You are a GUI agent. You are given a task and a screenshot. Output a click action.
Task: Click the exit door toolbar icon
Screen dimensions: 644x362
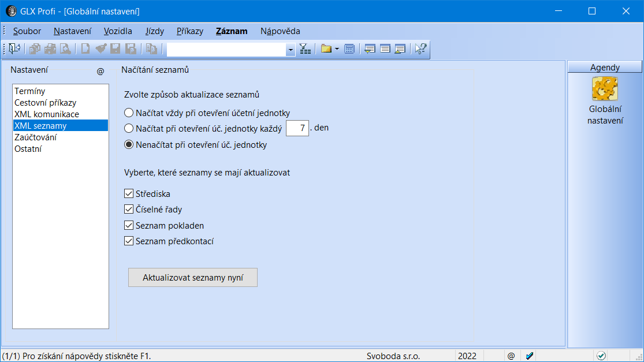coord(14,49)
